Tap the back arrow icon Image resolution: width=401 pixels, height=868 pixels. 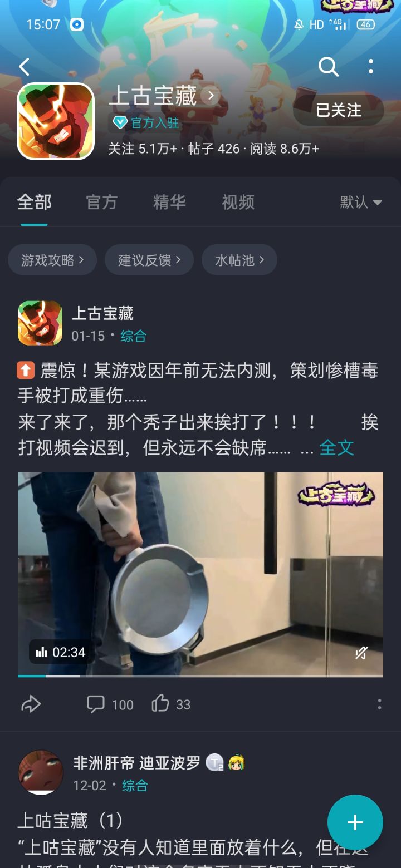(x=24, y=67)
